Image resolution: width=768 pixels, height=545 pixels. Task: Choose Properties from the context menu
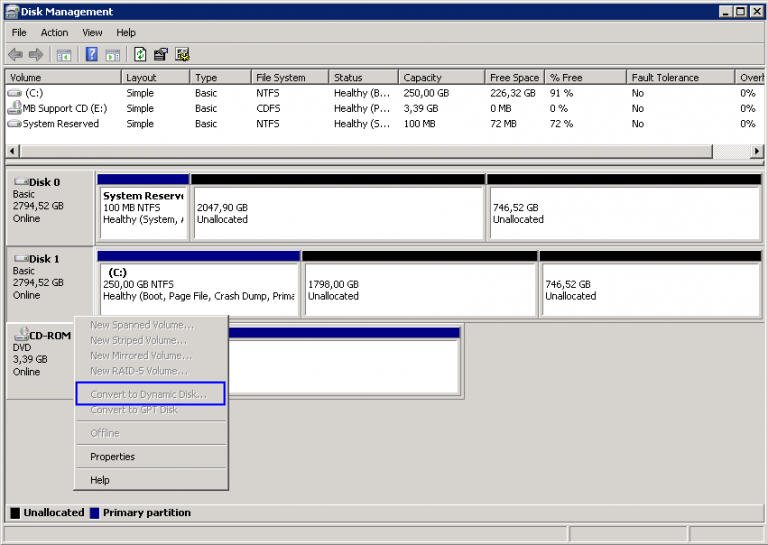[x=112, y=457]
